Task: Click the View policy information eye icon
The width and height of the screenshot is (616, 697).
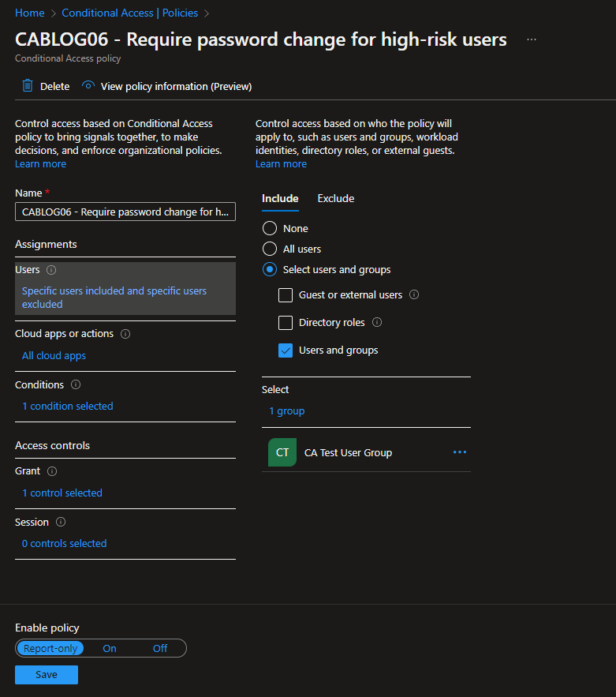Action: pyautogui.click(x=88, y=85)
